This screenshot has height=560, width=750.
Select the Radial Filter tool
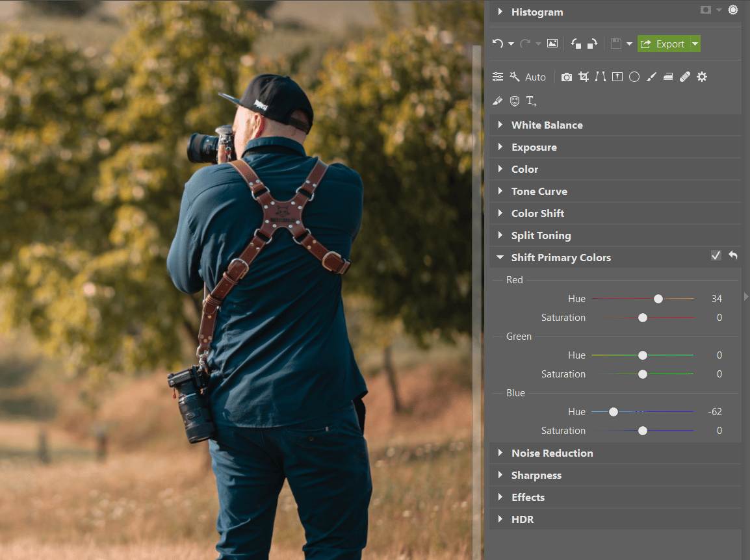pyautogui.click(x=634, y=77)
